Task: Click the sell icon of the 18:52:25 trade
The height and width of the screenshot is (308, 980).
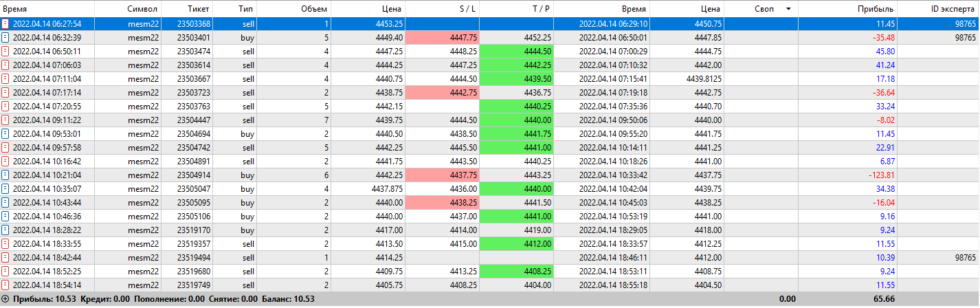Action: coord(5,271)
